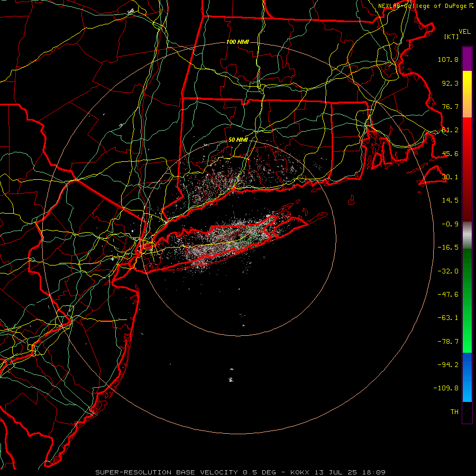This screenshot has width=476, height=476.
Task: Click the KOKX radar site identifier in caption
Action: (300, 472)
